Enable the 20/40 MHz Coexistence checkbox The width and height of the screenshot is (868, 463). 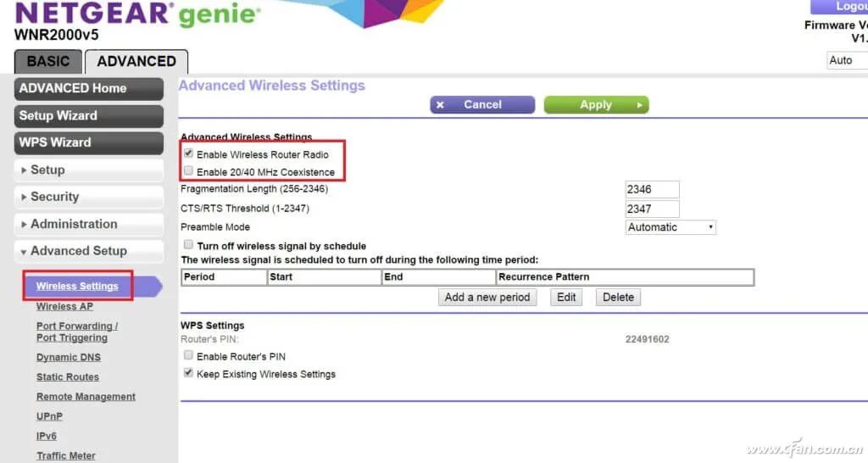tap(189, 171)
